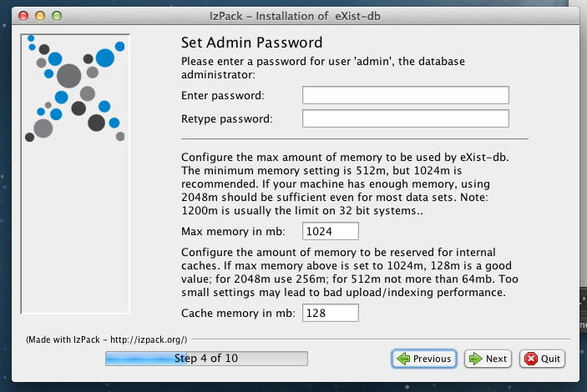Zoom the window with the green button
Screen dimensions: 587x392
tap(57, 15)
